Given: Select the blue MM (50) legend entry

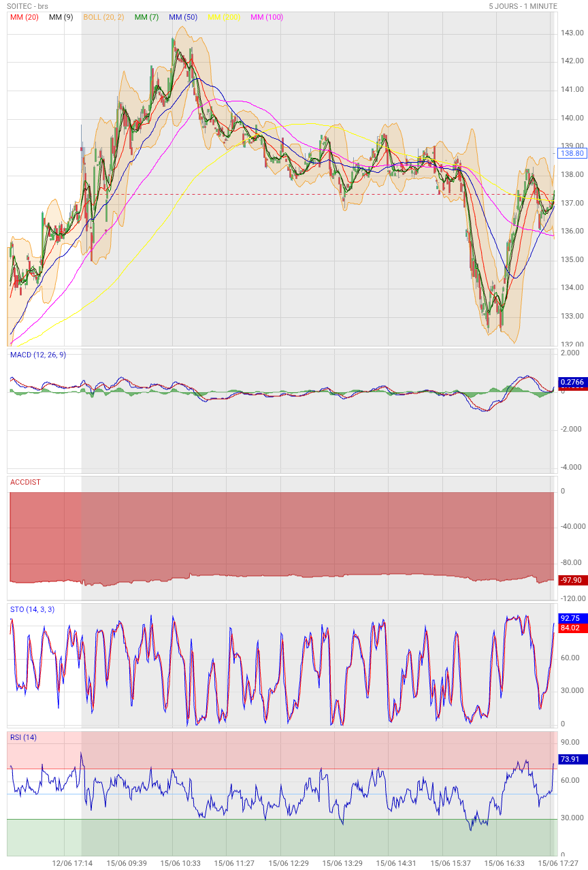Looking at the screenshot, I should pos(183,17).
